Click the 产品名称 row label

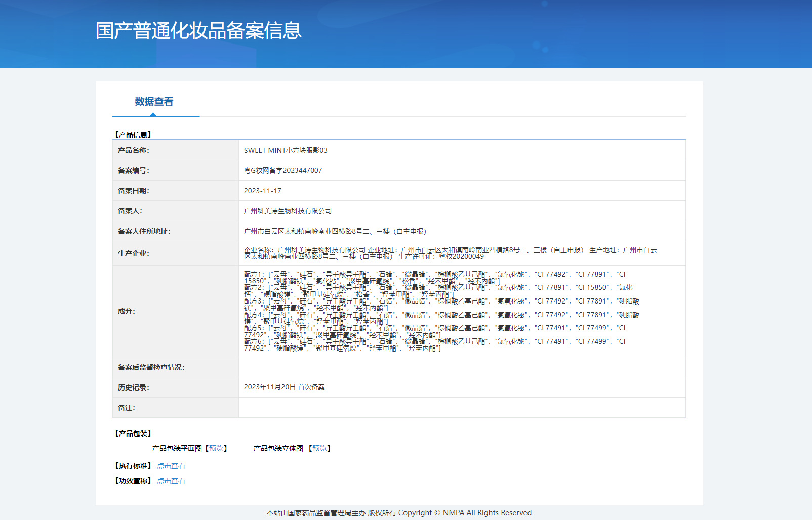134,150
